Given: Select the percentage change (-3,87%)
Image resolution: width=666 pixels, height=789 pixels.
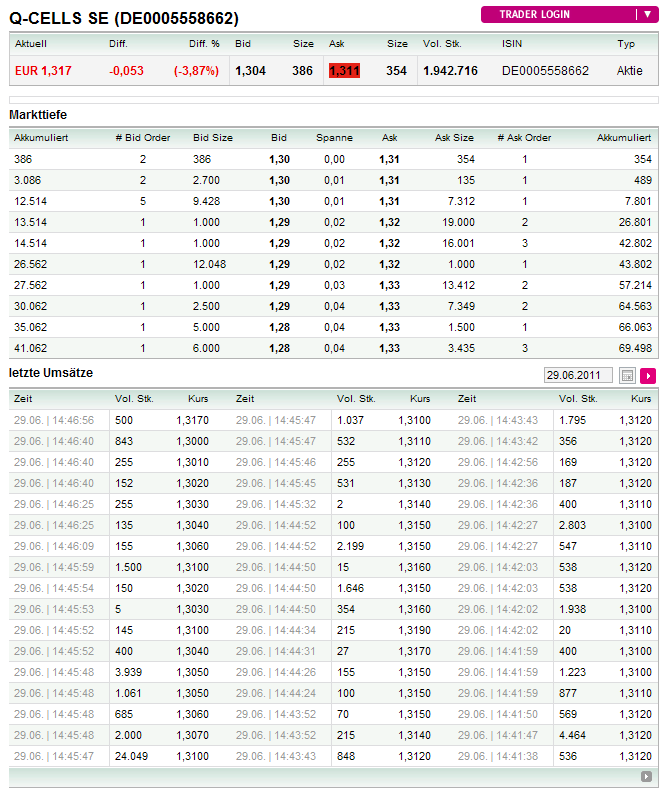Looking at the screenshot, I should 196,70.
